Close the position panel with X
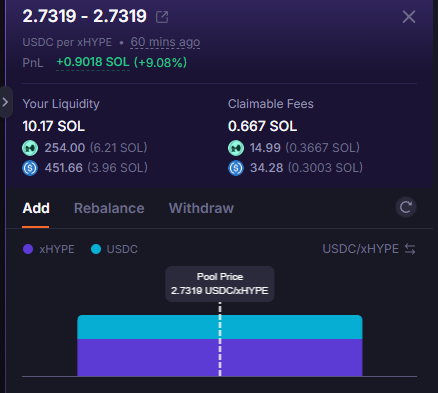 [x=409, y=17]
